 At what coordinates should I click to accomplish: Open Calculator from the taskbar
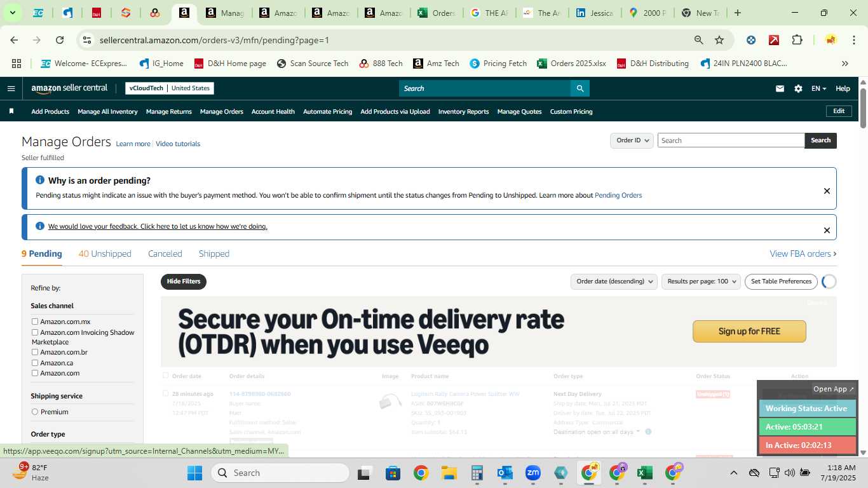click(x=477, y=473)
